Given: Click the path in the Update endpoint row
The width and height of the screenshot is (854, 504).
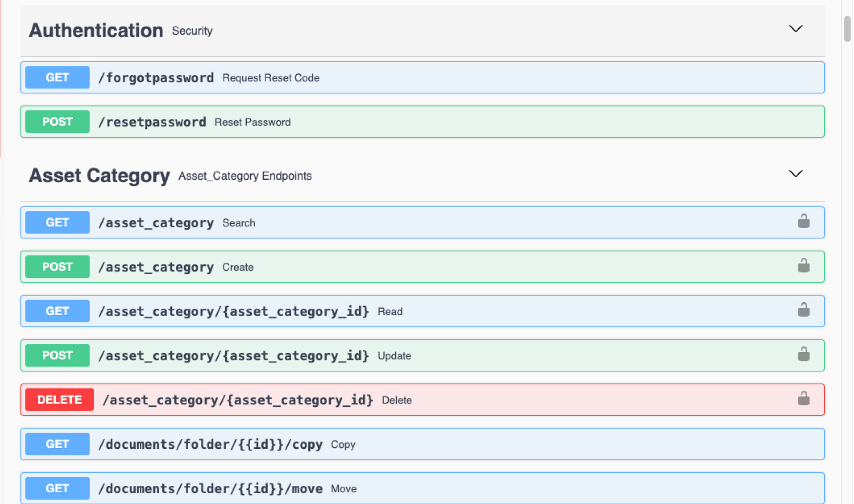Looking at the screenshot, I should tap(234, 356).
